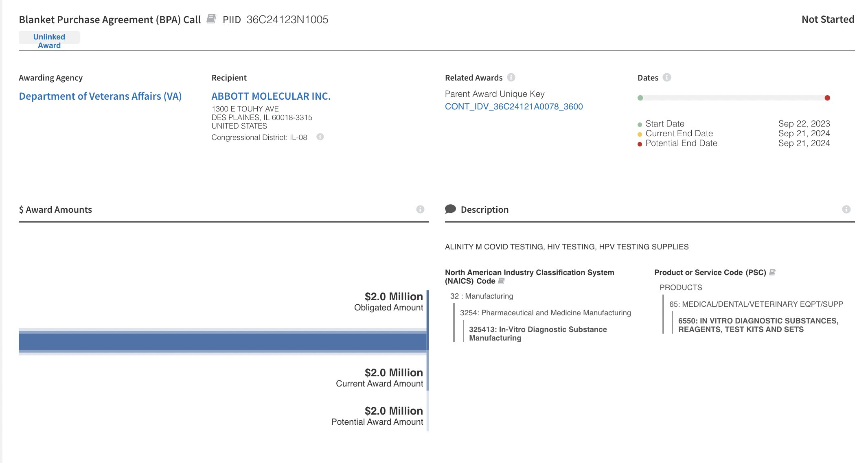Viewport: 868px width, 463px height.
Task: Select 325413: In-Vitro Diagnostic Substance Manufacturing row
Action: (538, 334)
